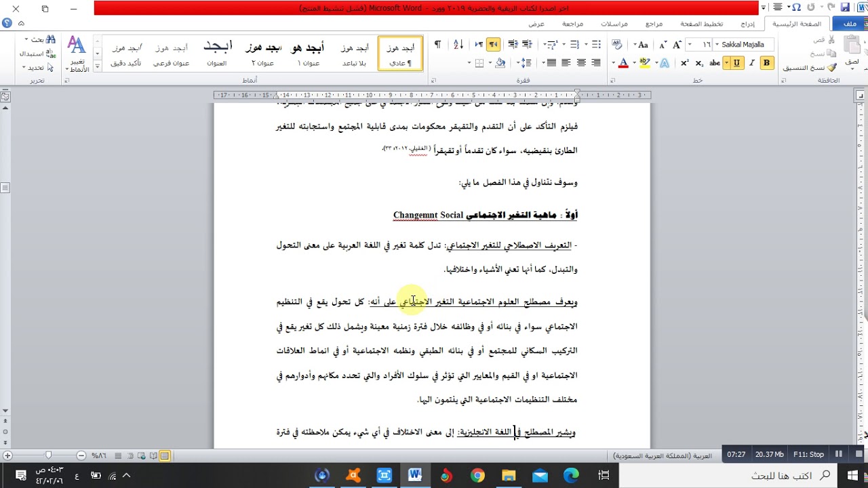Toggle left-to-right text direction
Image resolution: width=868 pixels, height=488 pixels.
tap(479, 44)
